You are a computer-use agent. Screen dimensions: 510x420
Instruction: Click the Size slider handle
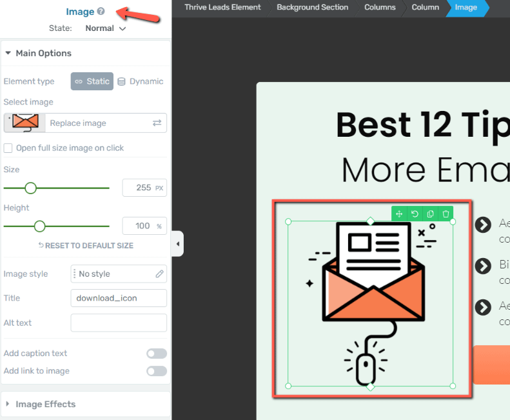[30, 188]
